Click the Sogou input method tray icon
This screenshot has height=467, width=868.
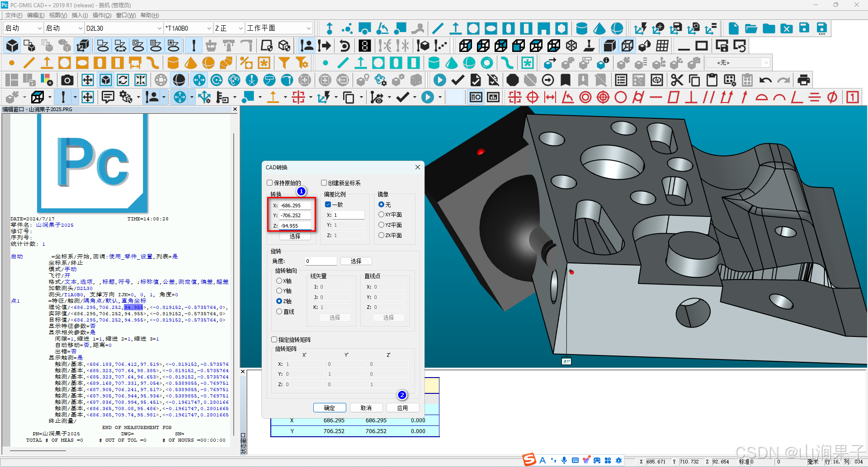click(x=529, y=460)
